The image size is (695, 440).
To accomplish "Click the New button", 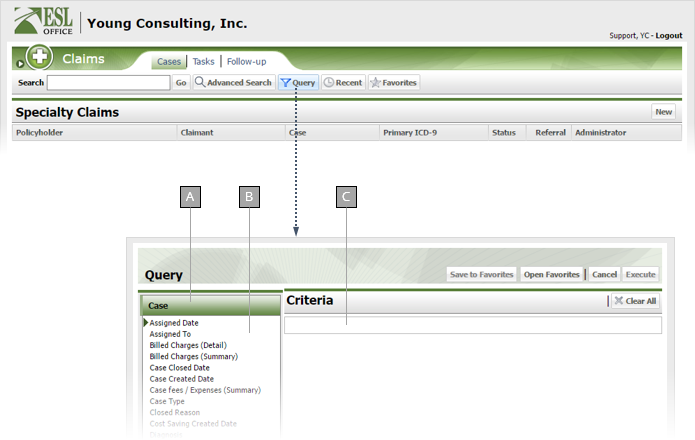I will coord(663,112).
